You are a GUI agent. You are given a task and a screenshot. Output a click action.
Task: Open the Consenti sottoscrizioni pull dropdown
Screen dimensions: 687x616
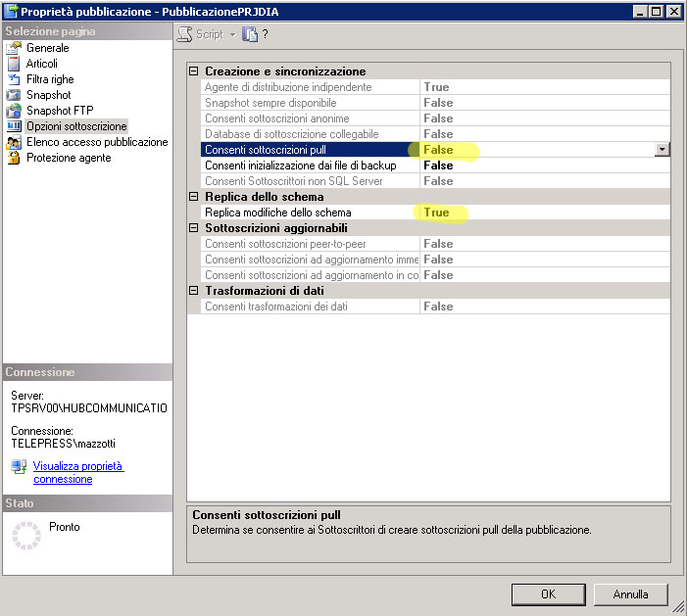coord(662,150)
